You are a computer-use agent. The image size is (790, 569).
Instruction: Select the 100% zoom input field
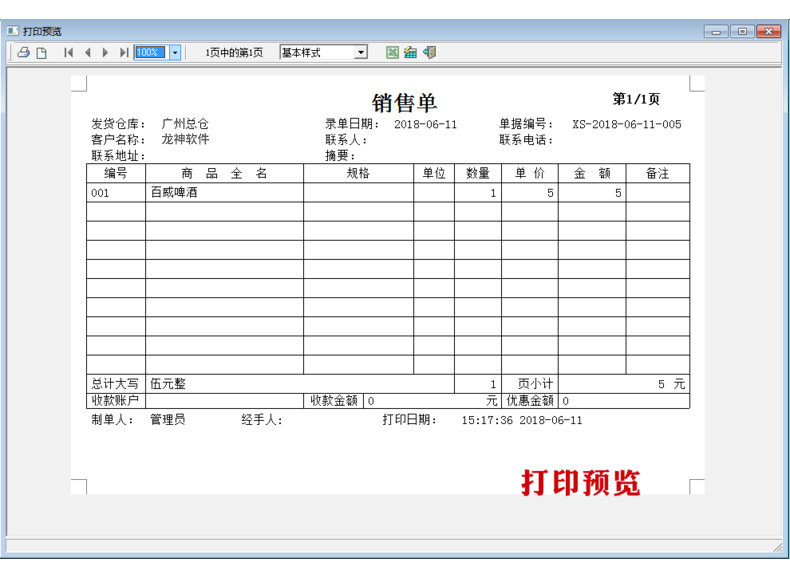tap(150, 52)
